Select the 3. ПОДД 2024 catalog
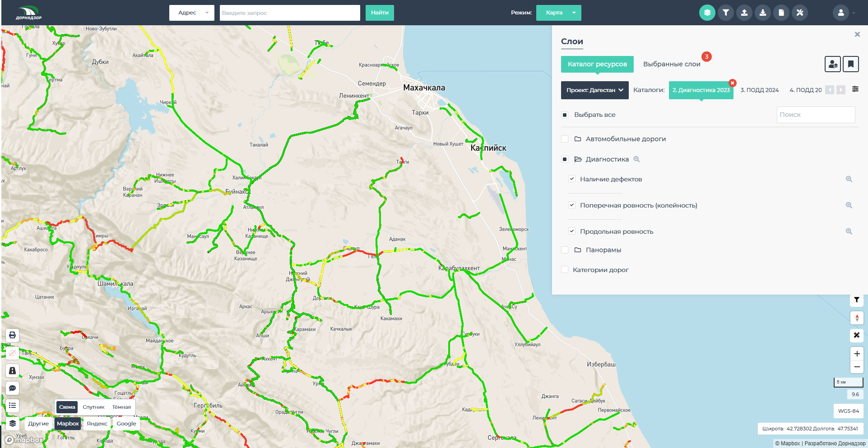The width and height of the screenshot is (868, 448). pyautogui.click(x=760, y=90)
